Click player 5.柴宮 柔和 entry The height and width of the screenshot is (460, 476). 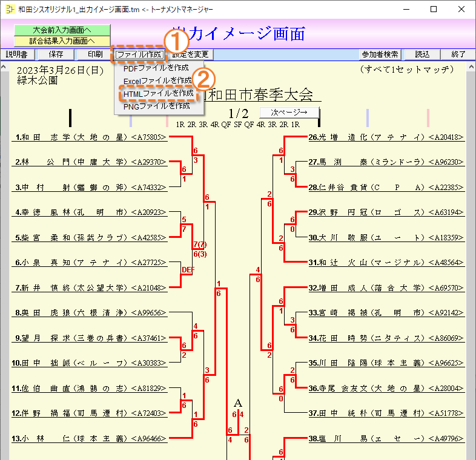coord(90,237)
